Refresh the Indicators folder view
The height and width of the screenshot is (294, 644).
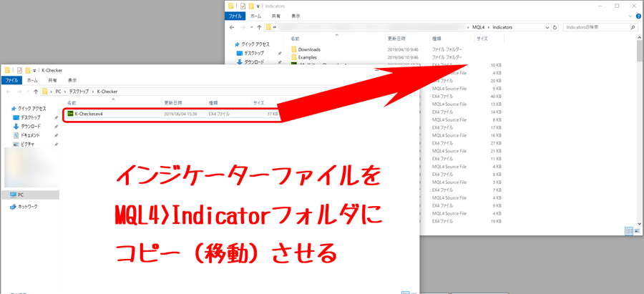click(555, 27)
